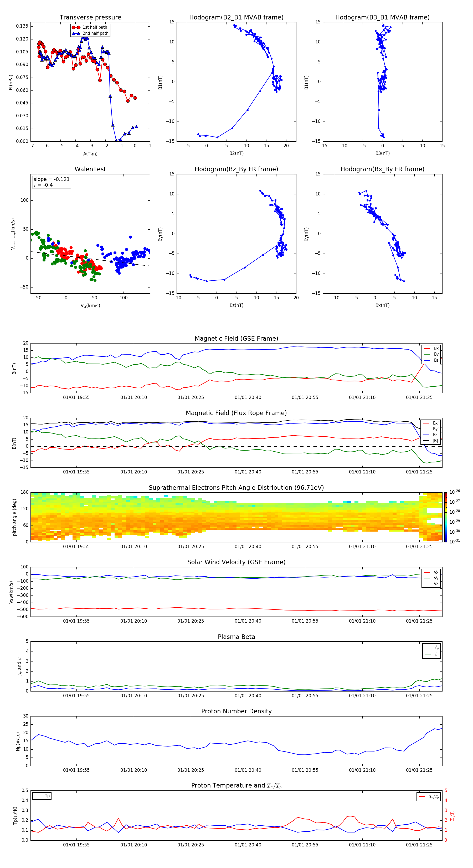Click the "pitch angle (deg)" y-axis label

14,517
